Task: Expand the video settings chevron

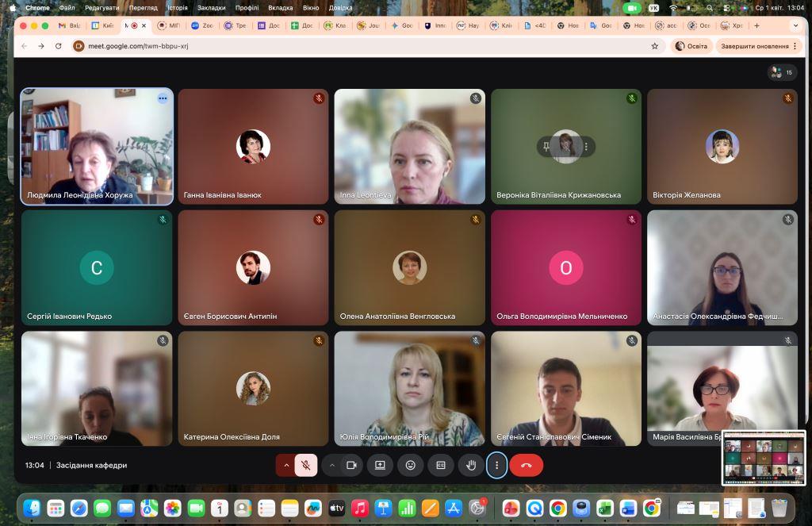Action: tap(332, 465)
